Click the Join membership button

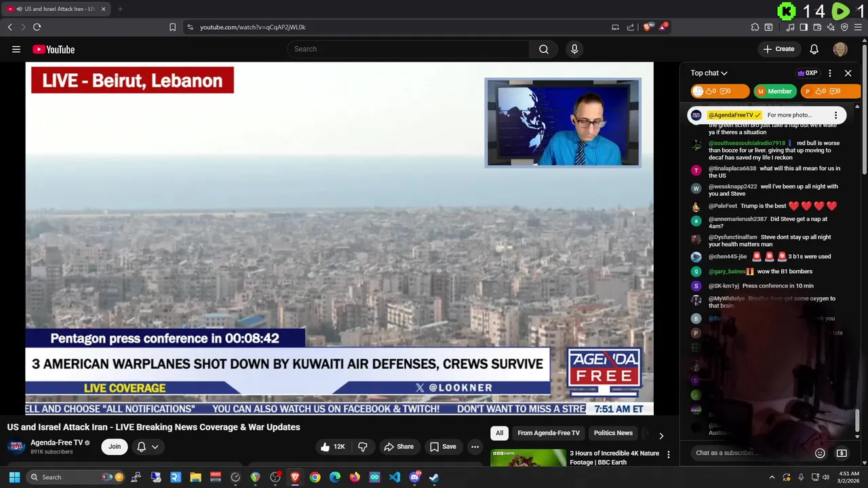pos(115,447)
